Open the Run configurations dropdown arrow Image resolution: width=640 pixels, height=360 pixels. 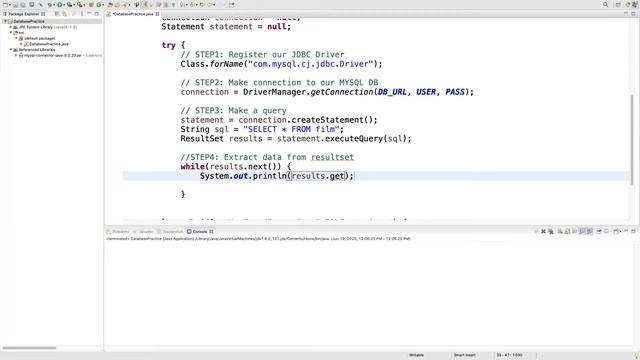(64, 5)
